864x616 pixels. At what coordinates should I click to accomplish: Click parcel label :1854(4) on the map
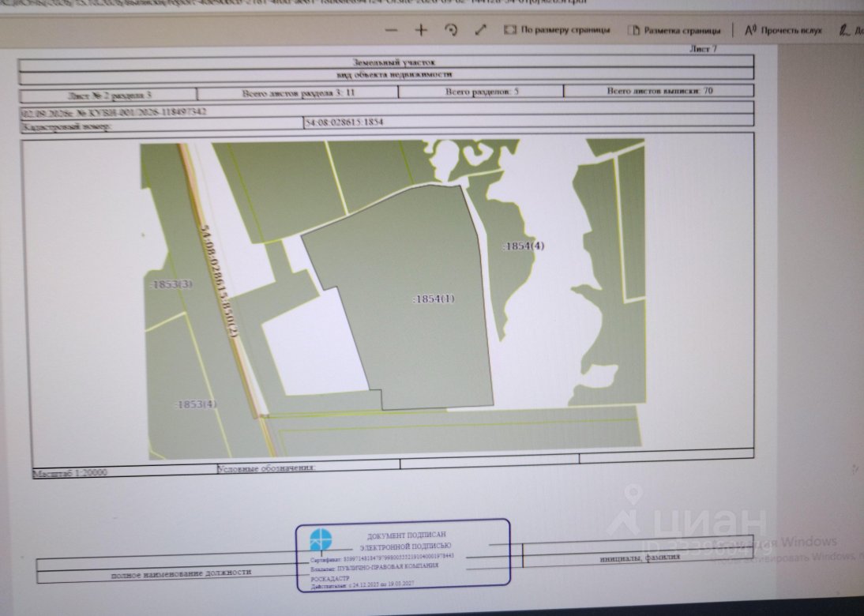tap(524, 246)
